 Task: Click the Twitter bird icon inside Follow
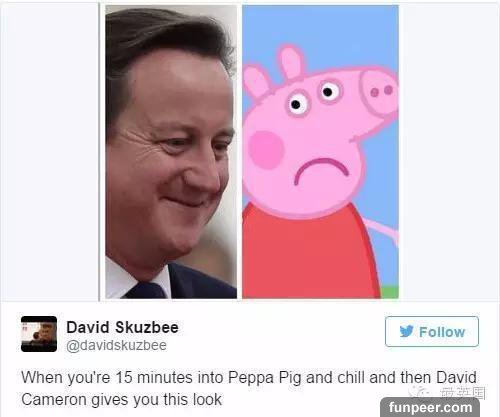point(407,331)
